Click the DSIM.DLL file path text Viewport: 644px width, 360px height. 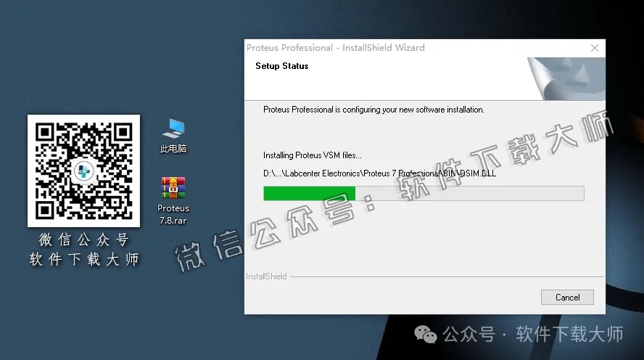pos(379,173)
